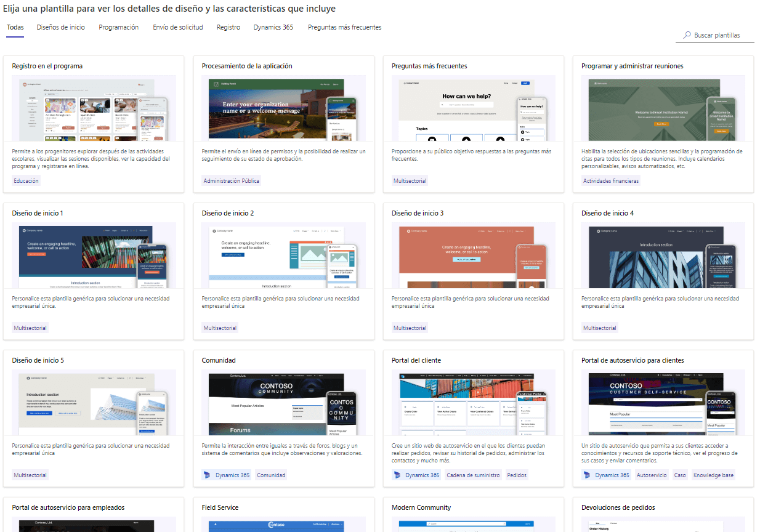Click Multisectorial tag on Diseño de inicio 4
The image size is (760, 532).
pos(600,328)
